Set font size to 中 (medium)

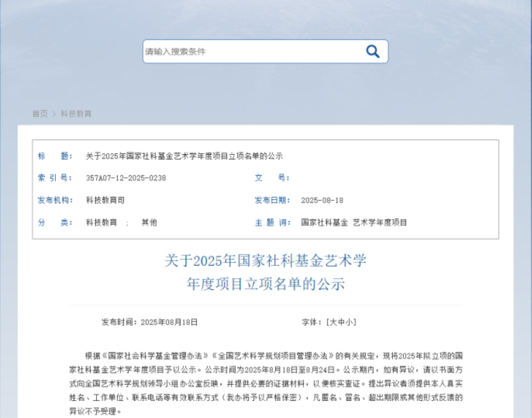tap(341, 322)
